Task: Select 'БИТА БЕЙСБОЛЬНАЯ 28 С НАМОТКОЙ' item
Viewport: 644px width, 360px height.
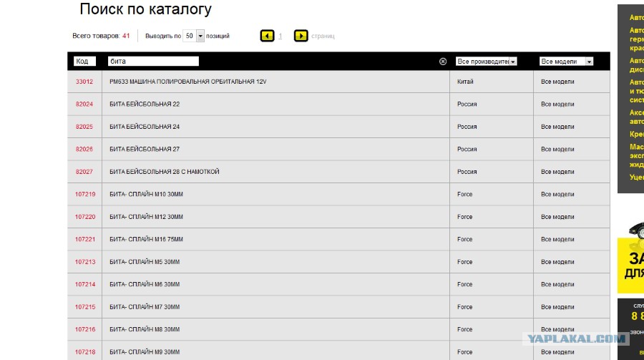Action: click(x=165, y=172)
